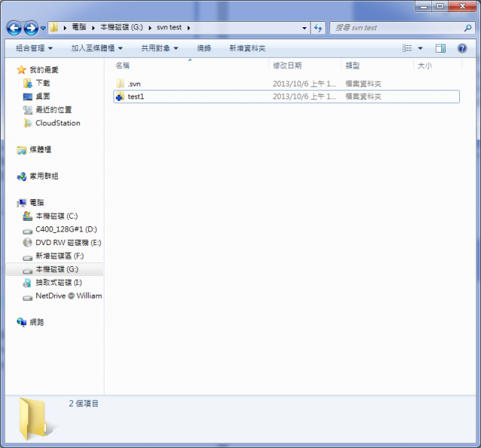Open C400_128G#1 (D:) drive

pos(66,229)
